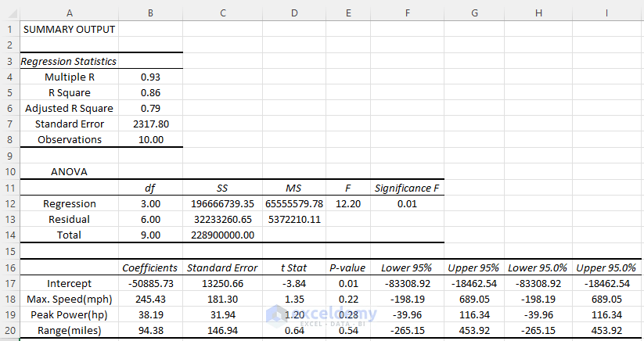
Task: Select the Intercept label cell
Action: click(70, 284)
